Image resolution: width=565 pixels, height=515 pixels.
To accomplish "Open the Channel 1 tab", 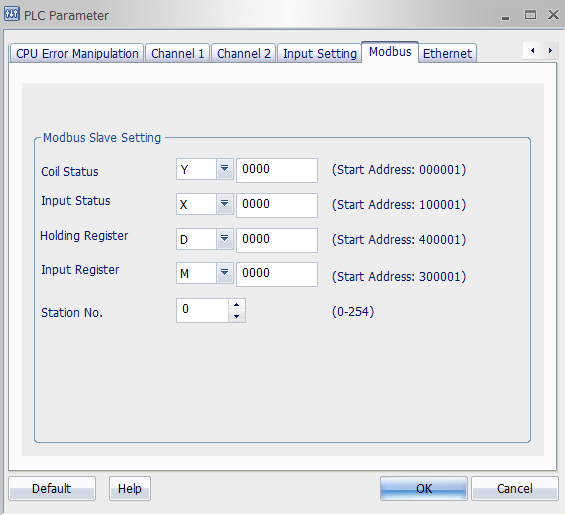I will [x=178, y=53].
